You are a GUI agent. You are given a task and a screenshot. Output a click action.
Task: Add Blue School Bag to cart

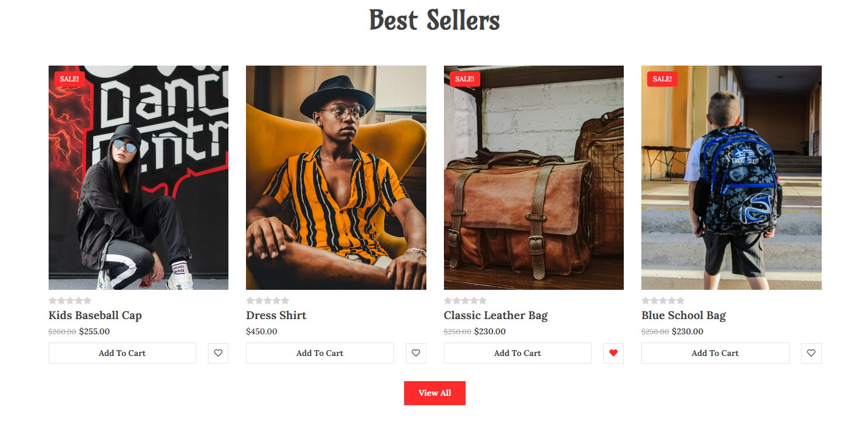(715, 353)
